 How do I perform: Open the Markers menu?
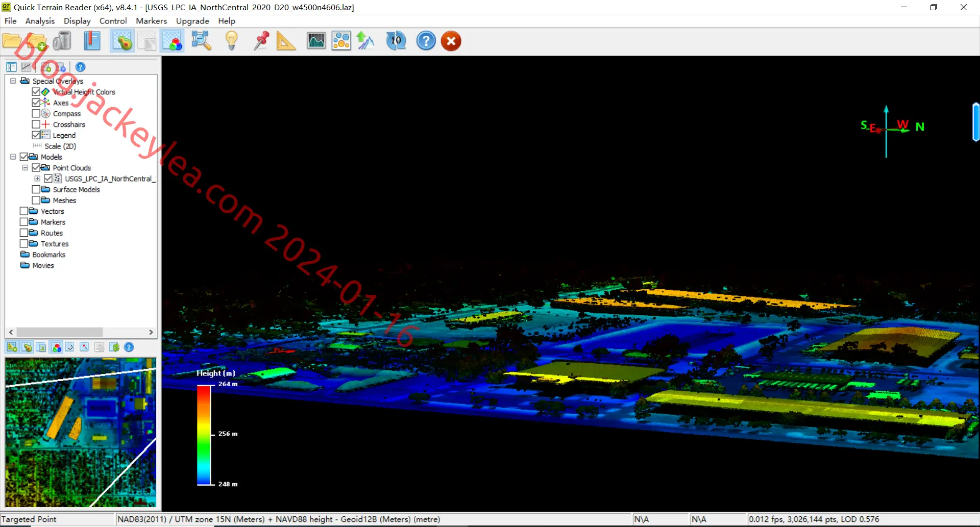click(151, 21)
